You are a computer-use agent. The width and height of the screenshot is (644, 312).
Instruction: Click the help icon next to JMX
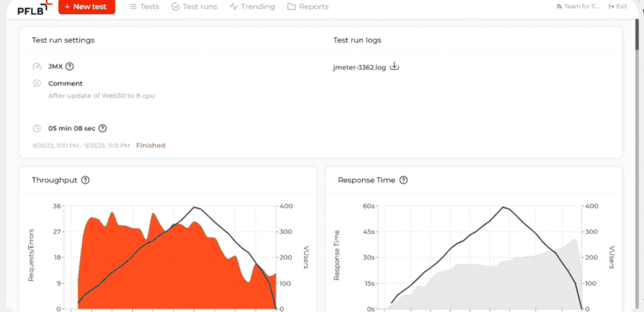coord(70,66)
